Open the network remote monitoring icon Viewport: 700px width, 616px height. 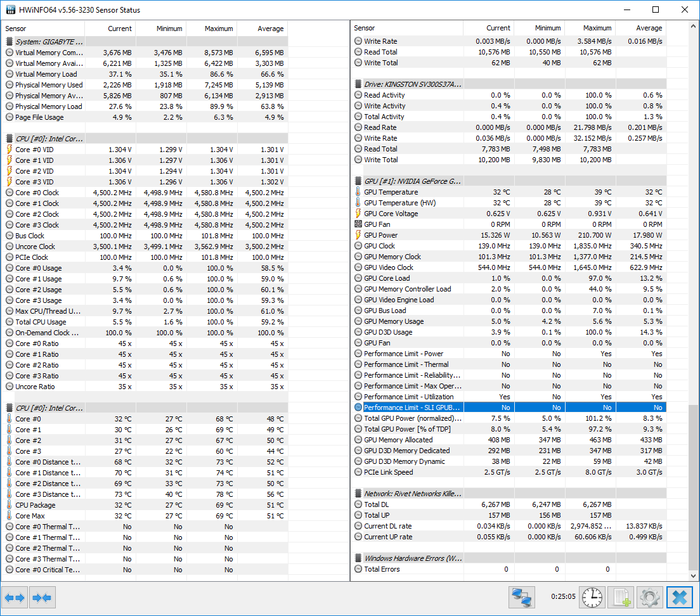tap(522, 597)
